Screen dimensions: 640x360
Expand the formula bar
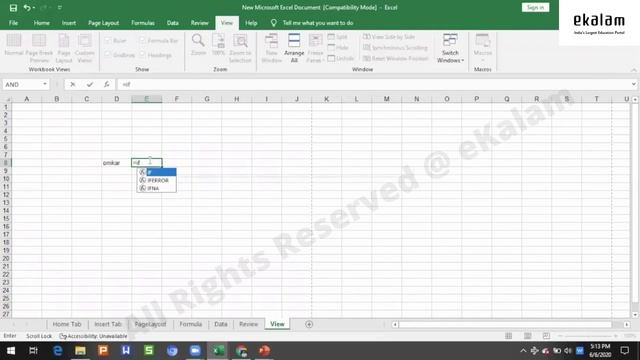click(x=633, y=84)
